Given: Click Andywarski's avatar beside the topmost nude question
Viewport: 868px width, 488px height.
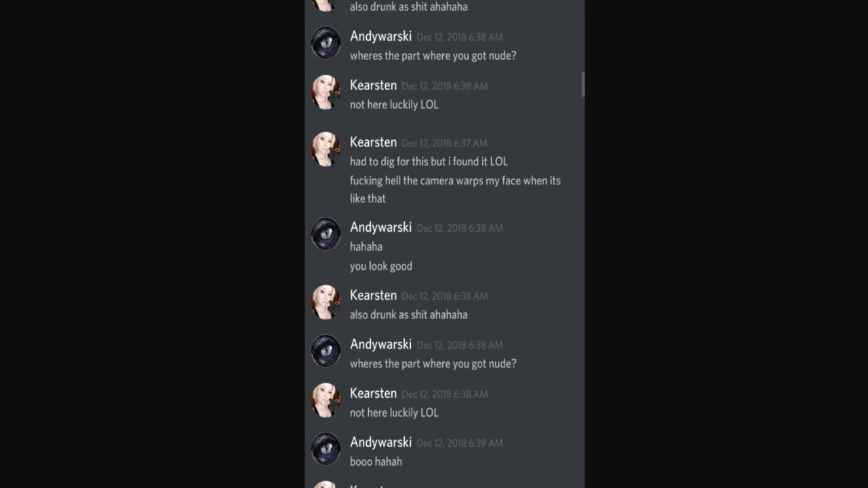Looking at the screenshot, I should pyautogui.click(x=325, y=43).
